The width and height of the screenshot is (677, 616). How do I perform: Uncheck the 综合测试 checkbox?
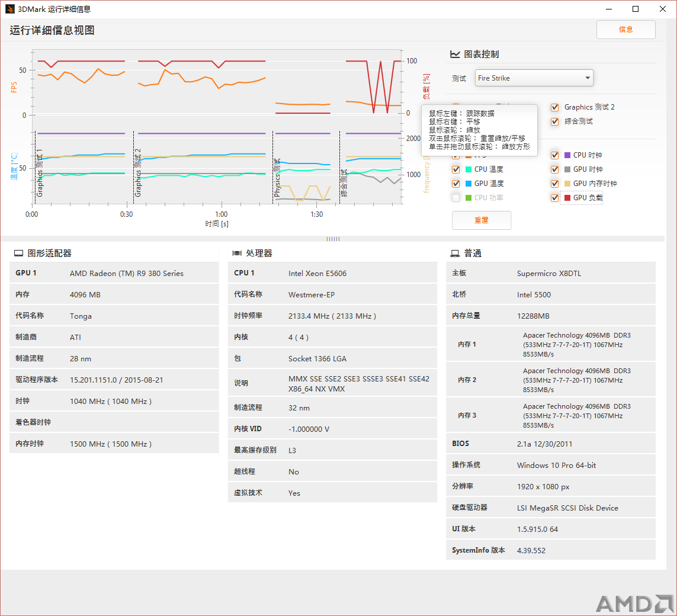coord(555,122)
